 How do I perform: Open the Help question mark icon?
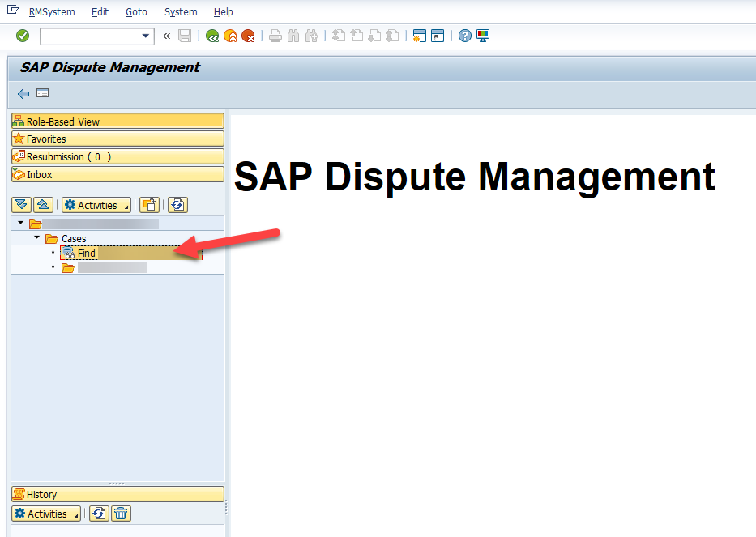tap(465, 36)
